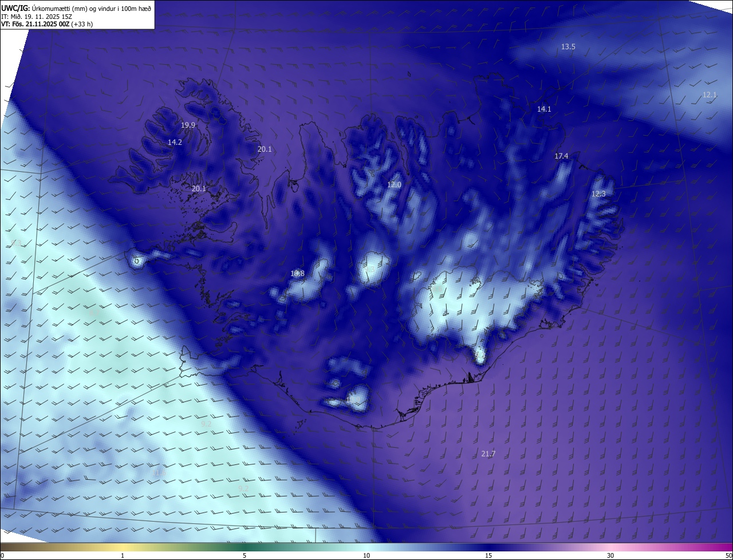Click the 17.4 map value

click(x=561, y=156)
